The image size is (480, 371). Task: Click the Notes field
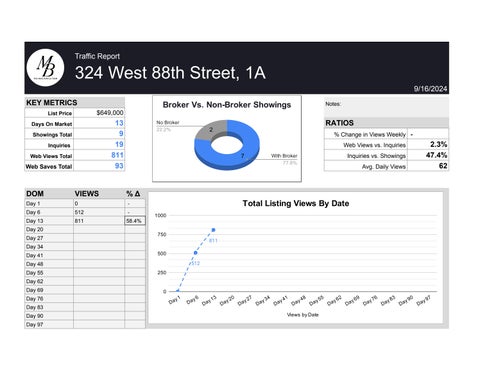(x=386, y=107)
